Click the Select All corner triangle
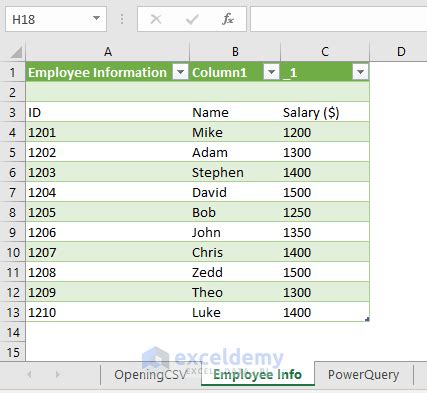Screen dimensions: 427x393 tap(16, 52)
